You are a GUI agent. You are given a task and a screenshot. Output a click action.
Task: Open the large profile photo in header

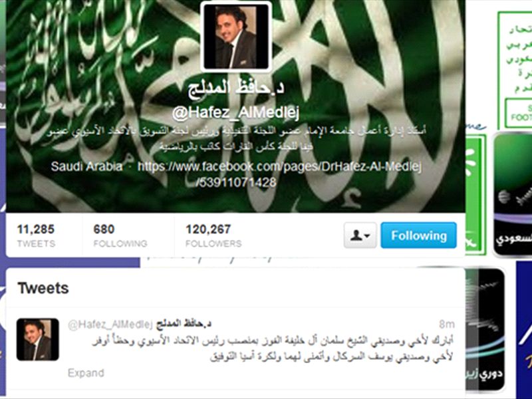(x=236, y=37)
